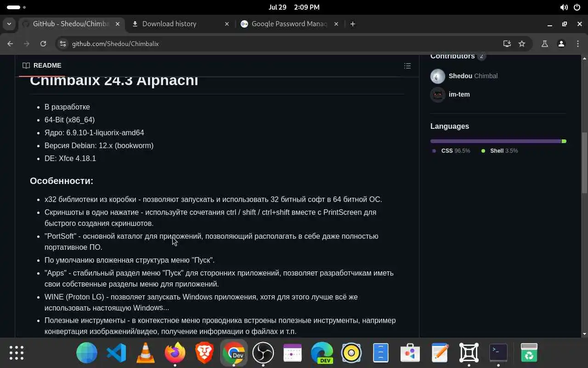The height and width of the screenshot is (368, 588).
Task: Open the app grid launcher in dock
Action: (17, 353)
